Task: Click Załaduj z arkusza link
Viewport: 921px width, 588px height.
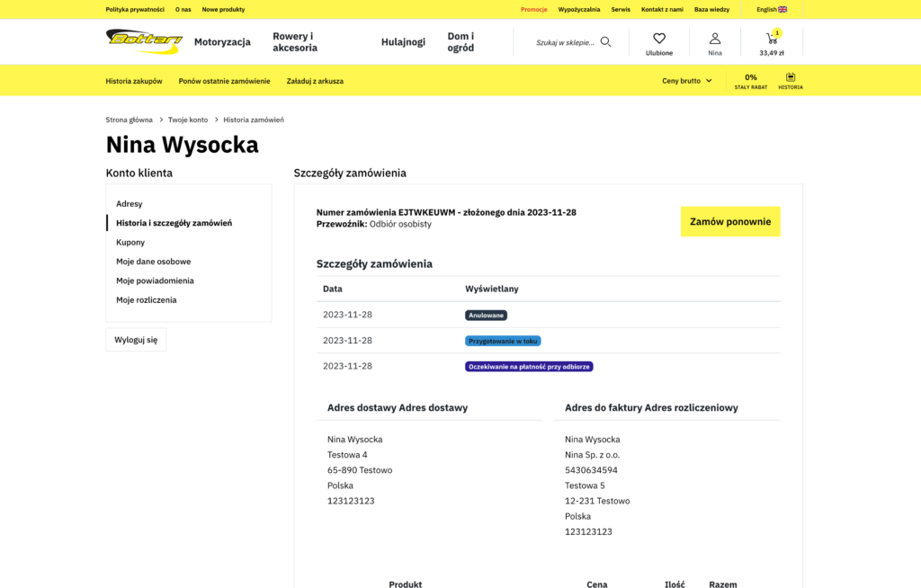Action: click(315, 81)
